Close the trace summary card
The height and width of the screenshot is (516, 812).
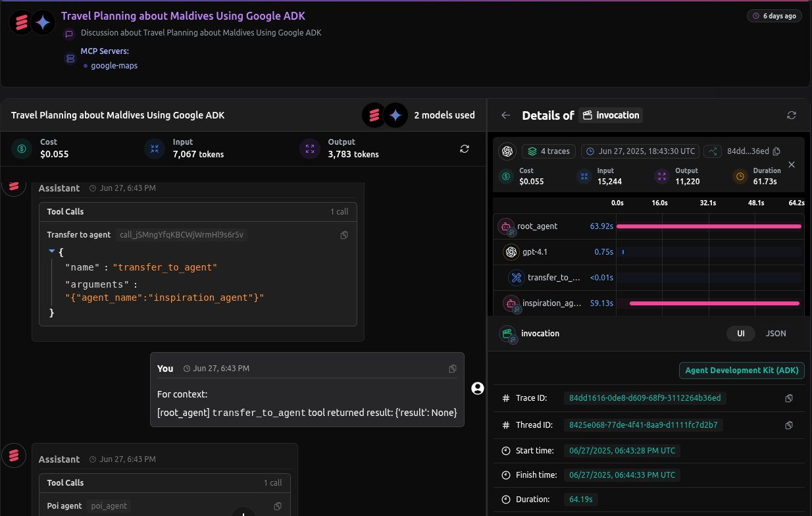click(792, 165)
